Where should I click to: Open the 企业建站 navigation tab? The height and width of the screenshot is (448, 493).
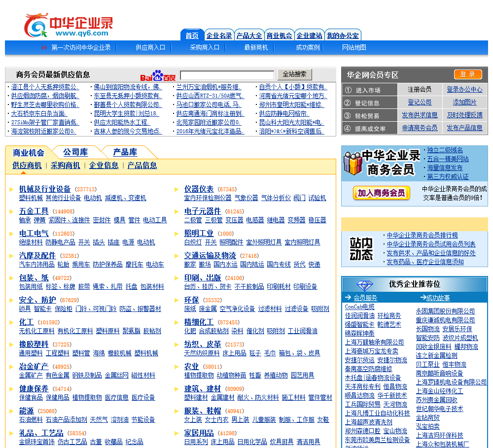[x=310, y=35]
